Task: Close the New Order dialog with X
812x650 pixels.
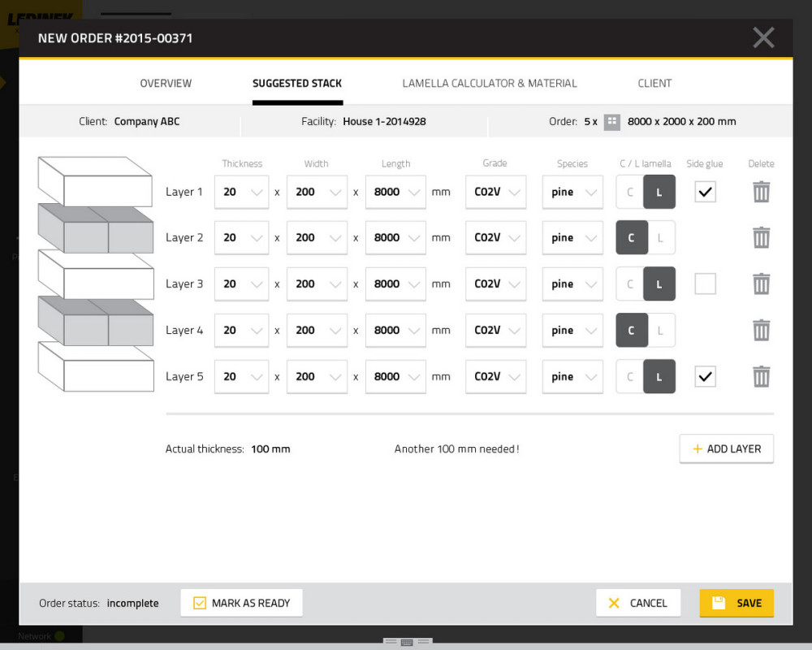Action: [763, 37]
